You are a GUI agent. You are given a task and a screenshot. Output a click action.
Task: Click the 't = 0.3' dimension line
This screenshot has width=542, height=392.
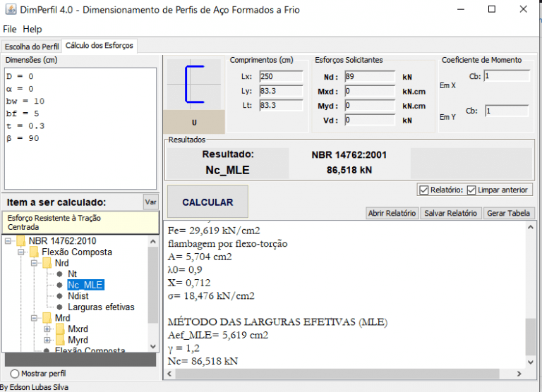point(25,126)
